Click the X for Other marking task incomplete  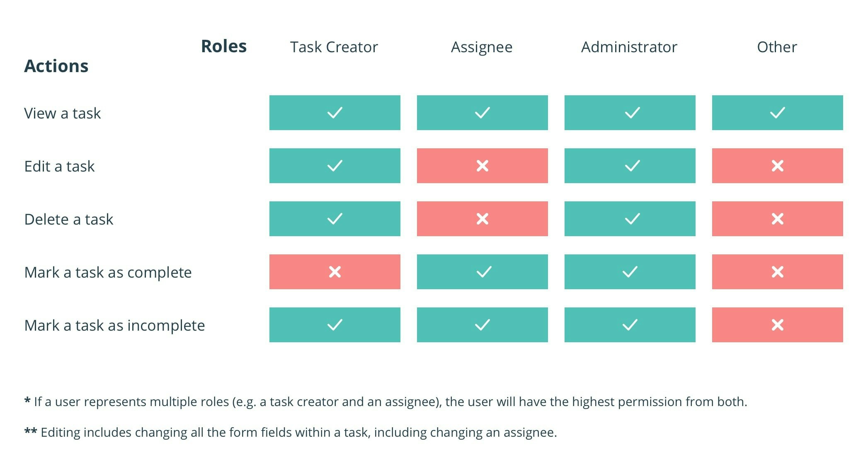tap(777, 325)
